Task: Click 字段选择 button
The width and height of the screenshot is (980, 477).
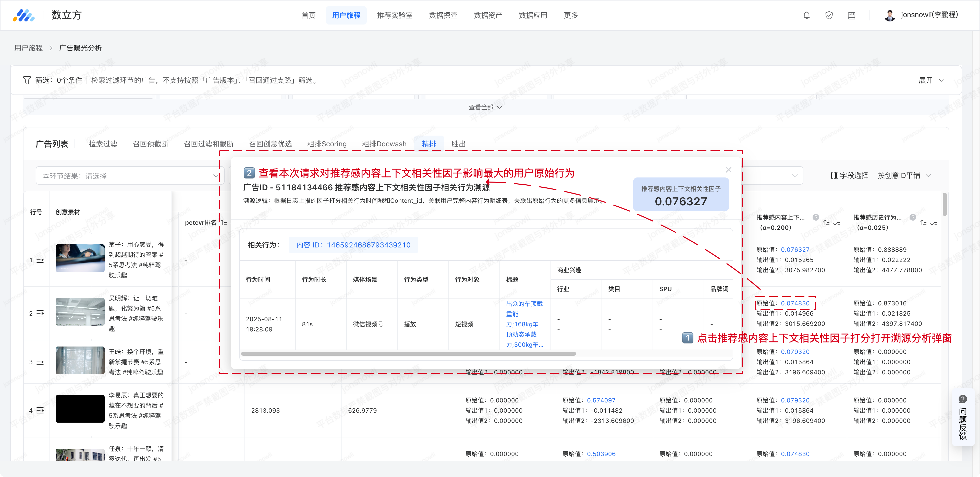Action: [849, 175]
